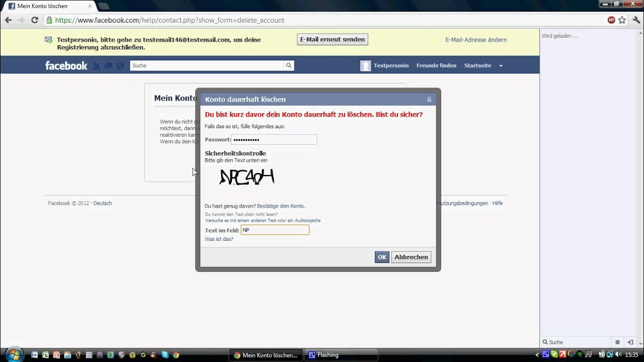Click the hide chat sidebar icon

(631, 342)
